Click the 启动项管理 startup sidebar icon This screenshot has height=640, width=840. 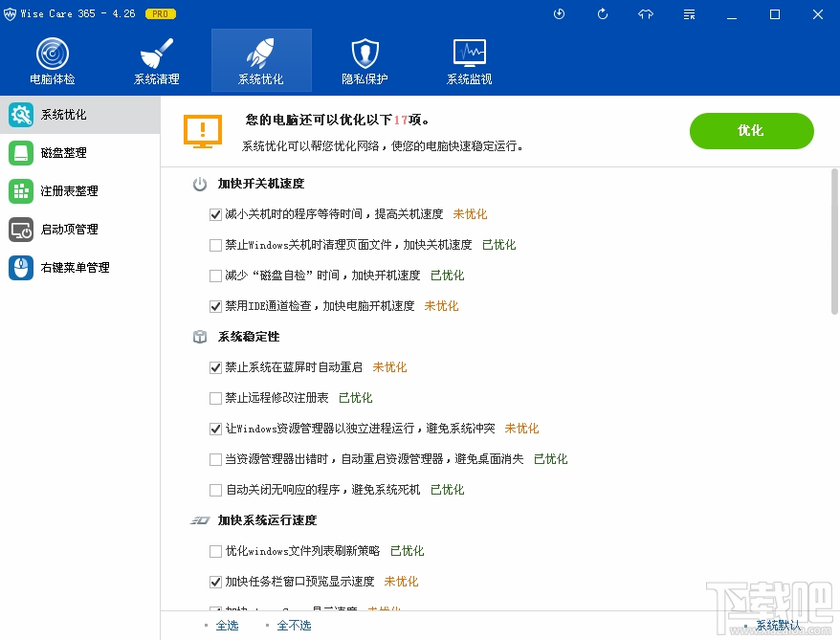click(x=21, y=230)
